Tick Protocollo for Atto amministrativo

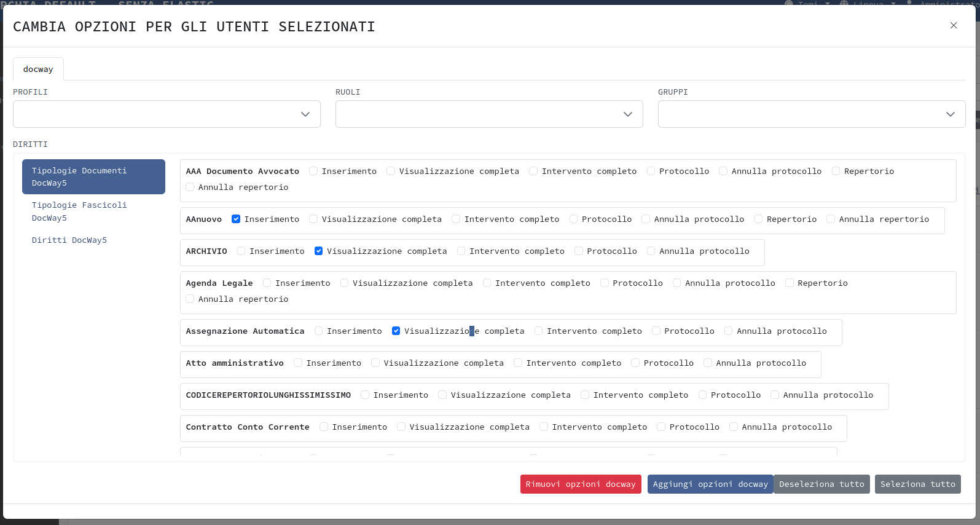point(635,363)
